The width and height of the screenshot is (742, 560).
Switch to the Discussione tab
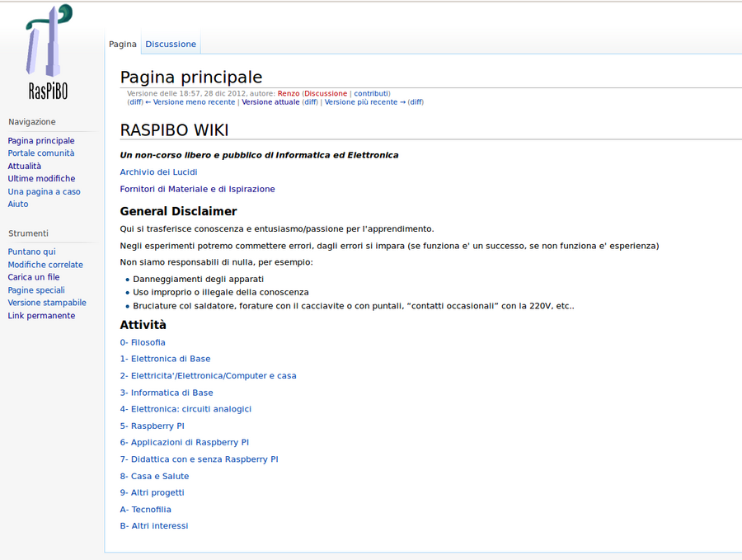pyautogui.click(x=171, y=45)
